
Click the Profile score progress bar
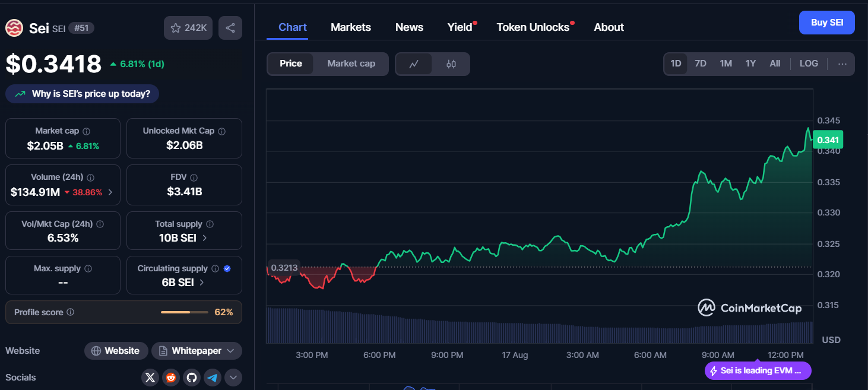pos(185,312)
